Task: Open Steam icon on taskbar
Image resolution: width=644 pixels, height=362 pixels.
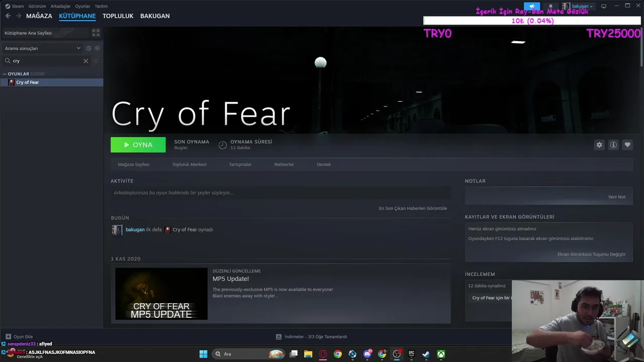Action: [426, 354]
